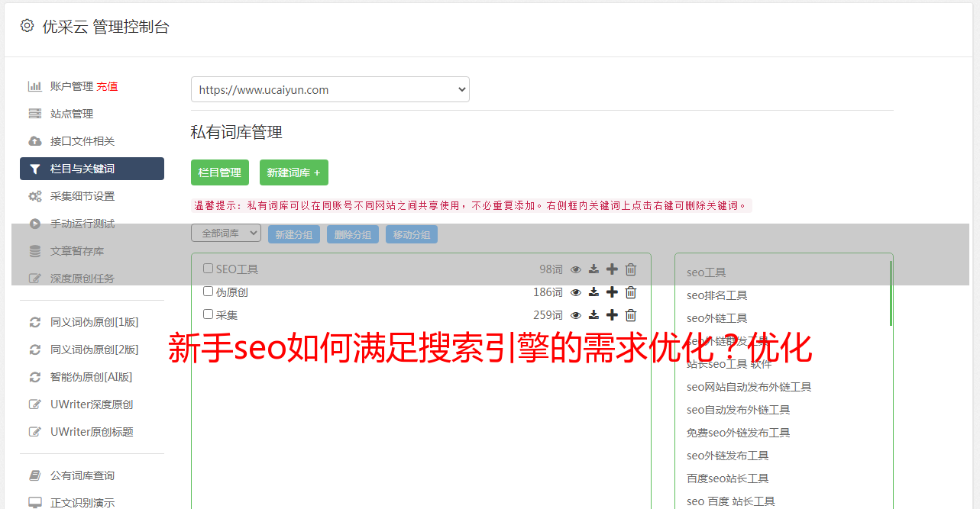980x509 pixels.
Task: Select keyword seo排名工具
Action: pyautogui.click(x=716, y=295)
